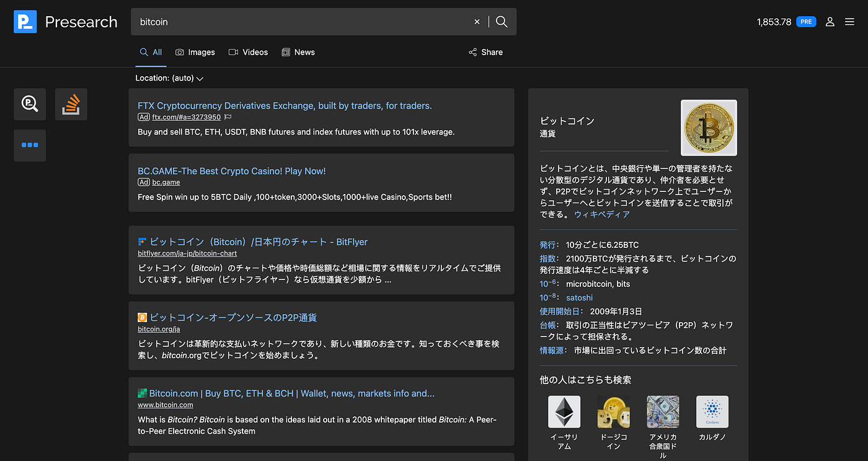868x461 pixels.
Task: Click the www.bitcoin.com URL
Action: tap(166, 405)
